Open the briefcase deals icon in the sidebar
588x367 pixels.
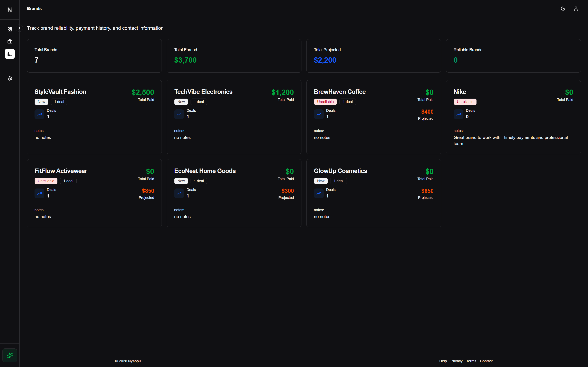click(x=10, y=41)
